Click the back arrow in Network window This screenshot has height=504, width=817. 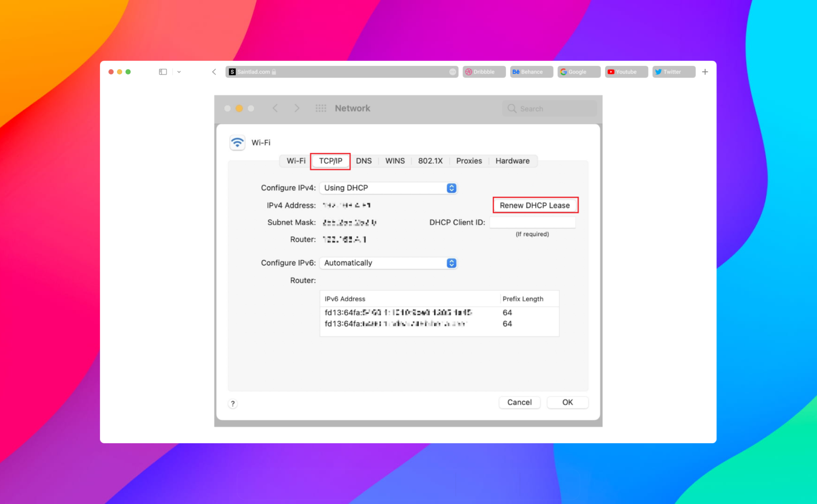275,108
